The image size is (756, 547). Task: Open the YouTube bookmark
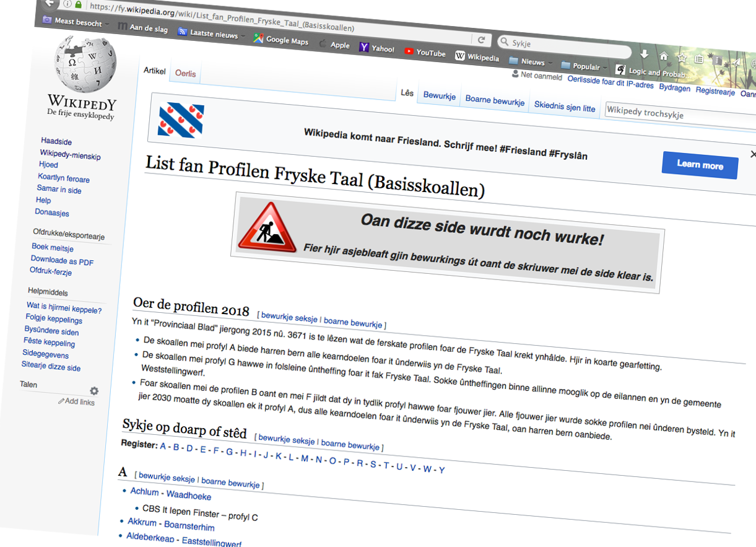425,52
